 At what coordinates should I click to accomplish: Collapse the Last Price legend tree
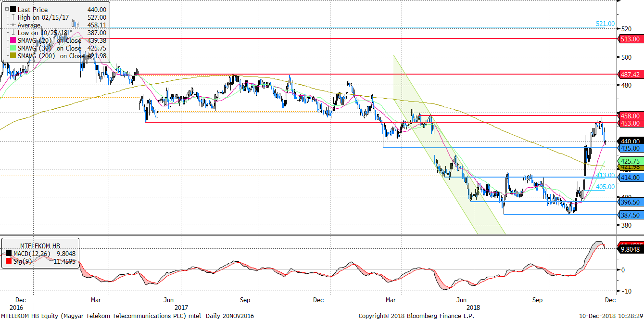point(6,9)
